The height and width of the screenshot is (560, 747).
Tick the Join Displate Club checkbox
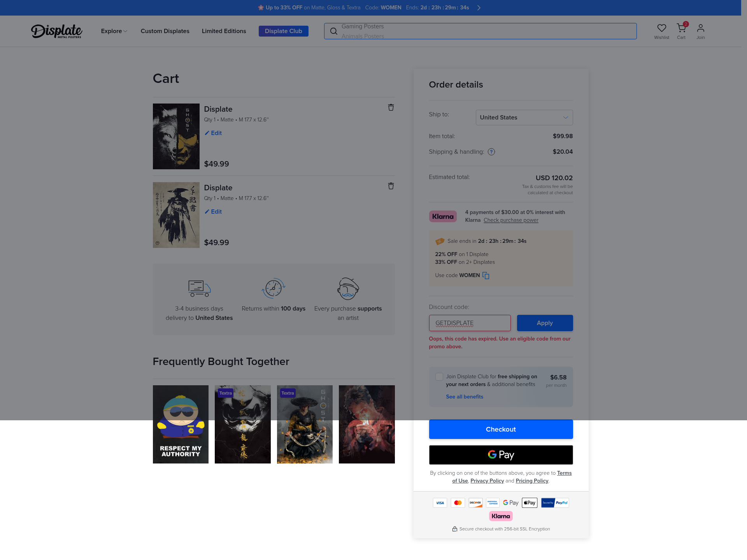tap(439, 377)
